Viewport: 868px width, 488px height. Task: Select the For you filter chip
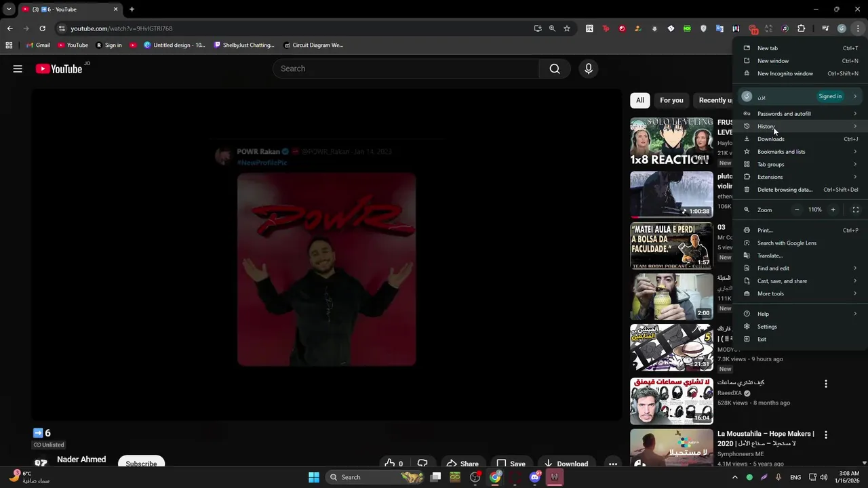(x=671, y=100)
